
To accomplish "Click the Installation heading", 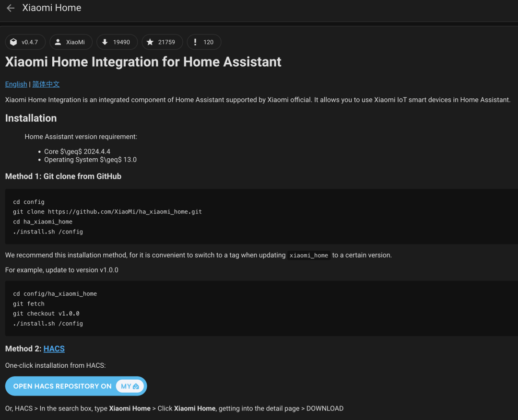I will [31, 118].
